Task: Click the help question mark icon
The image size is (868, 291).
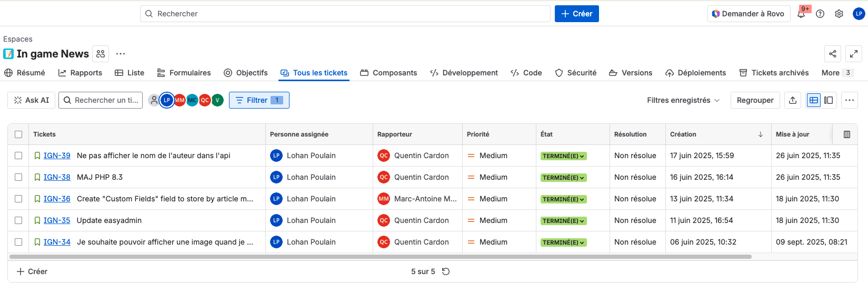Action: click(x=820, y=14)
